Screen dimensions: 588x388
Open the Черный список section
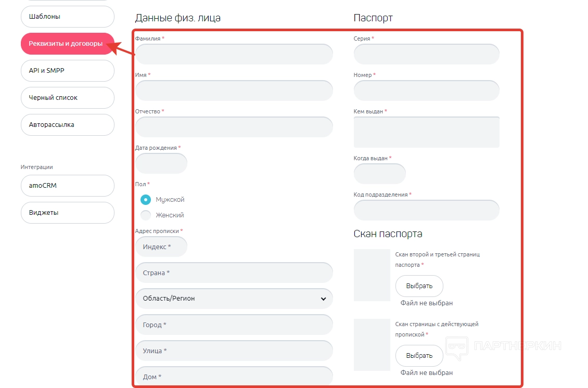[67, 98]
